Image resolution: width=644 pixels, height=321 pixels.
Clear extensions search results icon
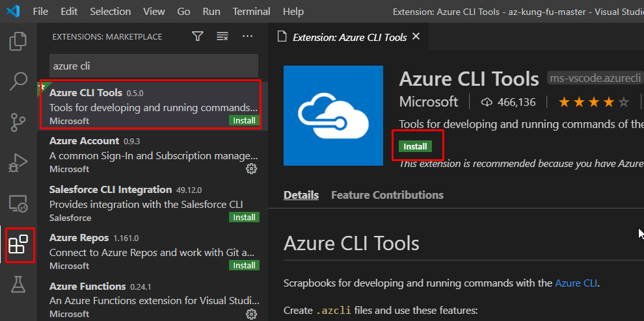(x=222, y=36)
